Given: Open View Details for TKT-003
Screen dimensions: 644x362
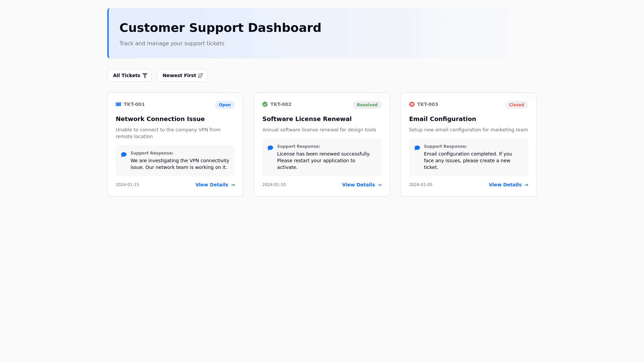Looking at the screenshot, I should pyautogui.click(x=508, y=185).
